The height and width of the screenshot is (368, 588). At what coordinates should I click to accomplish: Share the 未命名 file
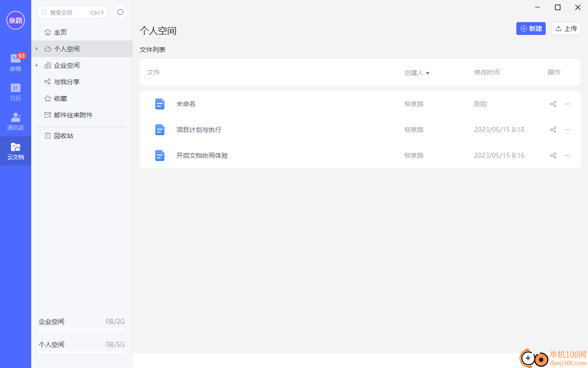pyautogui.click(x=553, y=104)
